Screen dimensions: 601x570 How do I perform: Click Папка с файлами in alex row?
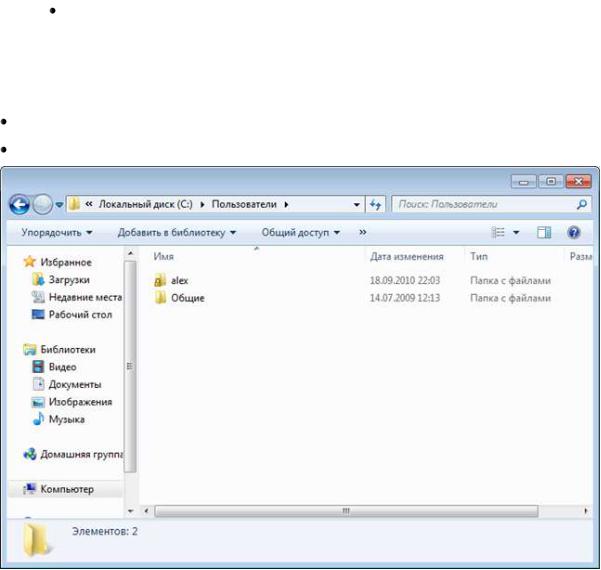click(x=510, y=281)
